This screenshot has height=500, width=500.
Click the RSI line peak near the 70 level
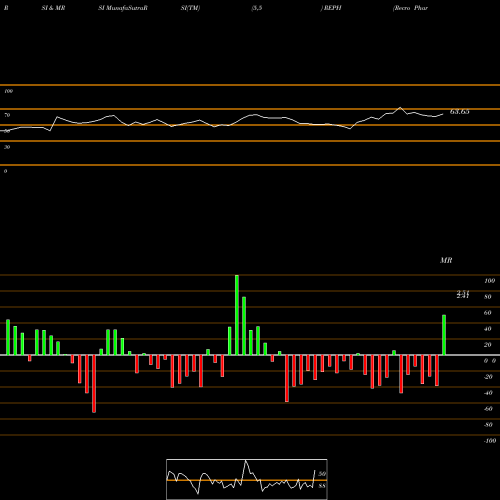400,107
